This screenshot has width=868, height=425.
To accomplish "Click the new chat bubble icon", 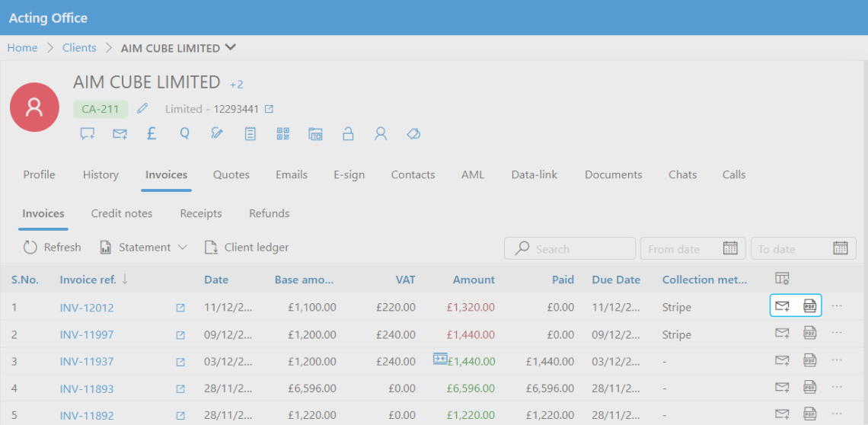I will point(88,134).
